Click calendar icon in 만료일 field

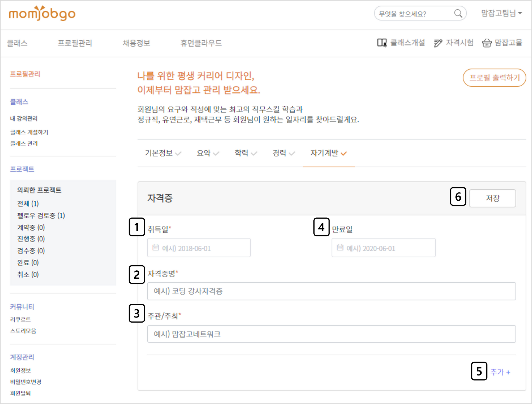[x=340, y=248]
